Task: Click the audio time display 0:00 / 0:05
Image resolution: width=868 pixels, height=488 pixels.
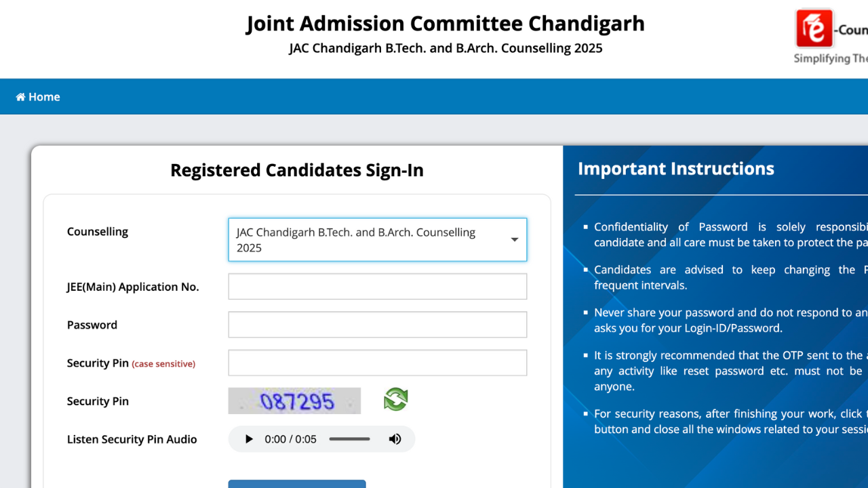Action: click(x=291, y=439)
